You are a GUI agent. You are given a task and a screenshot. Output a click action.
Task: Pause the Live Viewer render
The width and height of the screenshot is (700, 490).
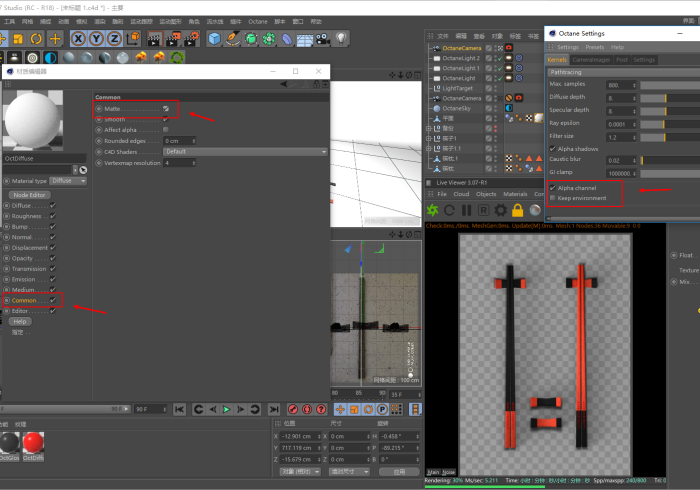[467, 211]
